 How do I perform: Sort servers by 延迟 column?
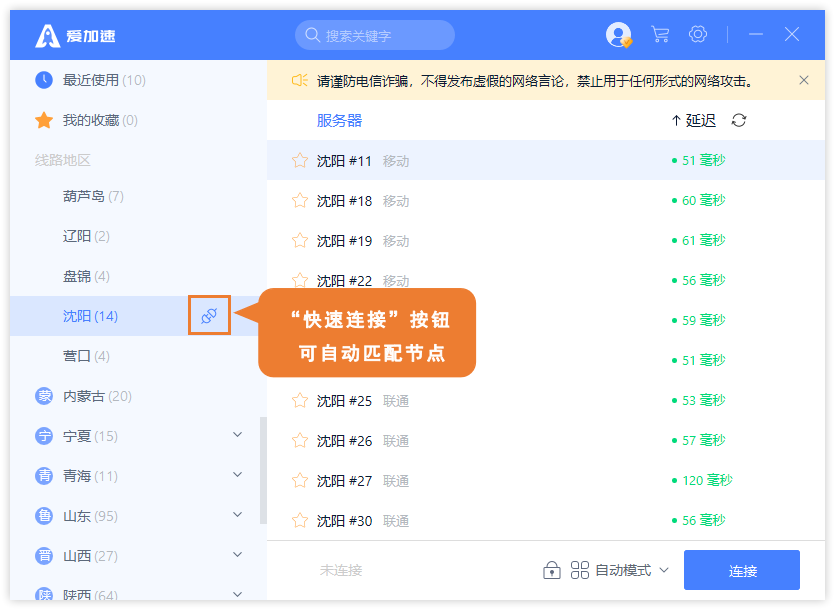694,120
